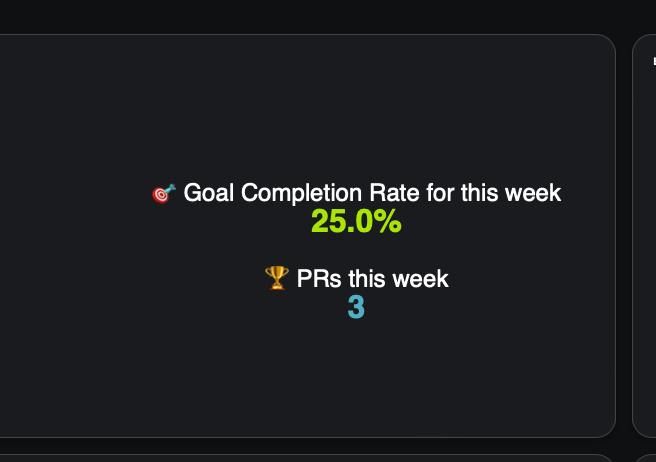Click the words for this week in goal heading
Image resolution: width=656 pixels, height=462 pixels.
pyautogui.click(x=494, y=193)
